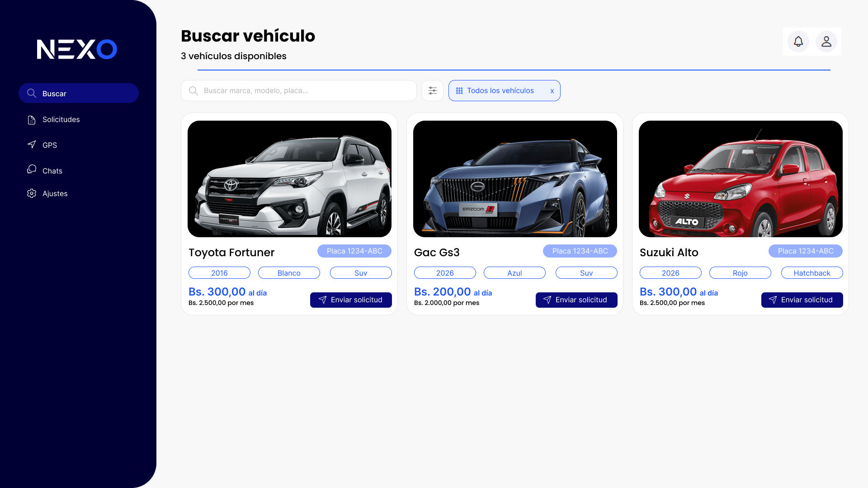This screenshot has height=488, width=868.
Task: Click the Azul color tag
Action: click(x=514, y=273)
